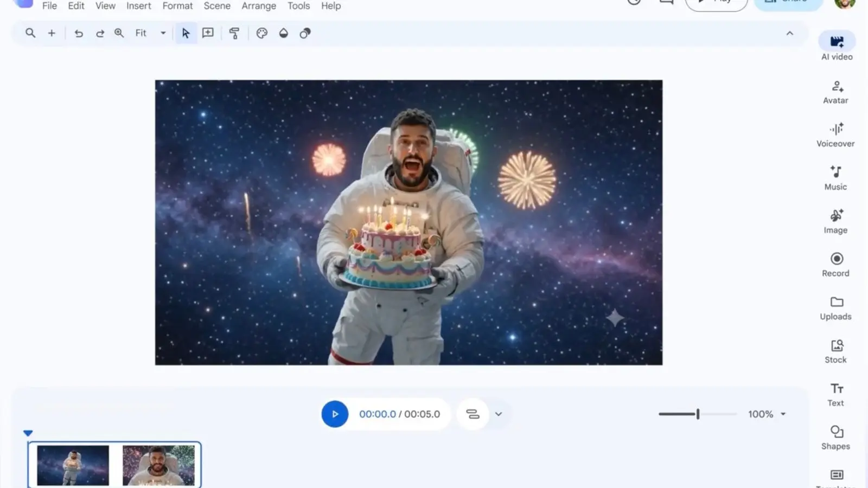Select the first astronaut scene thumbnail
This screenshot has height=488, width=868.
73,465
